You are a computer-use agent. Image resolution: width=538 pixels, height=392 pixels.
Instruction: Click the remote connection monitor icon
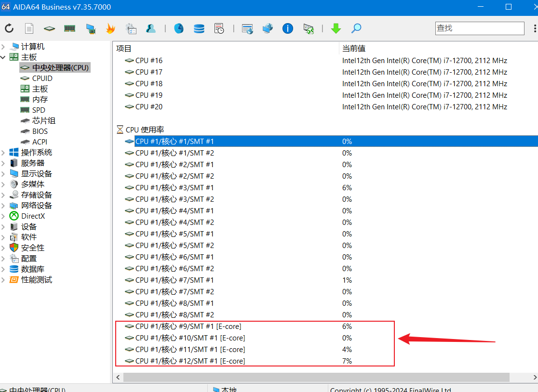(x=309, y=28)
